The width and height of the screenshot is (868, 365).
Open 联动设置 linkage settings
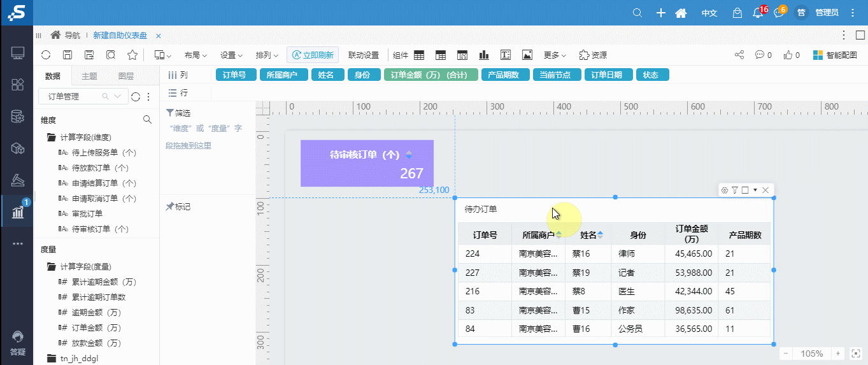[x=364, y=55]
